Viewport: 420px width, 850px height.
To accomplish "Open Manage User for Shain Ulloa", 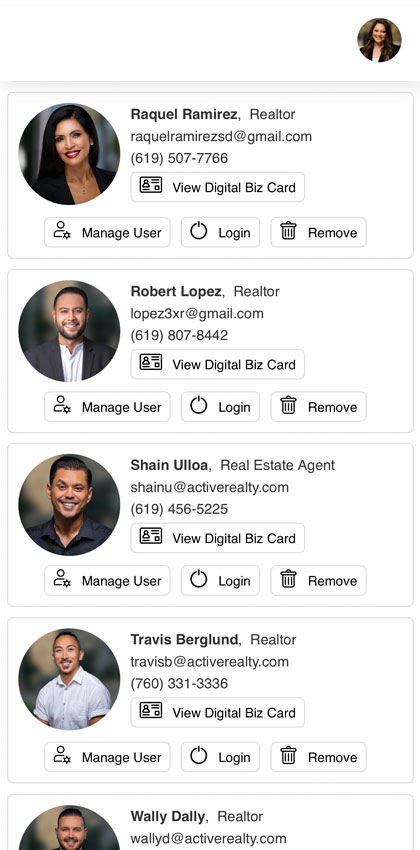I will coord(107,581).
